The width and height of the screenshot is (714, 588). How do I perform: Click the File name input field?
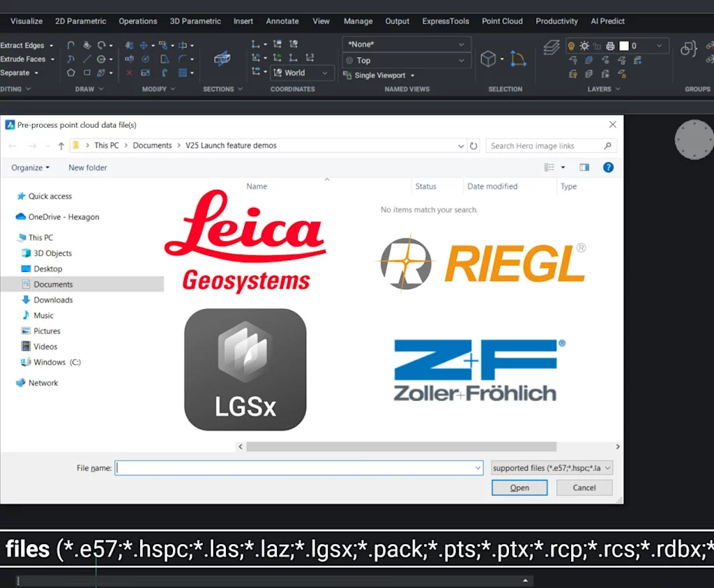point(298,468)
